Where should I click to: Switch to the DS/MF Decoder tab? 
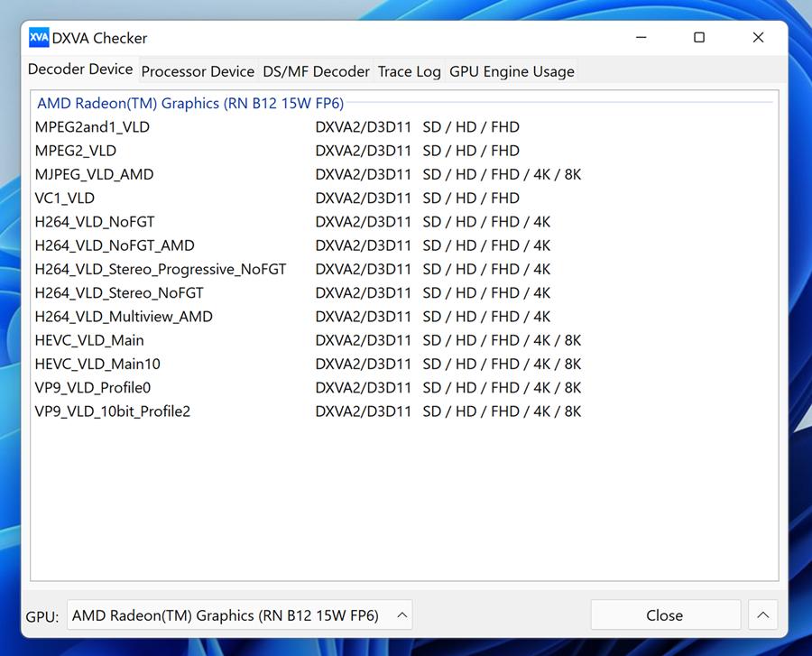pyautogui.click(x=316, y=71)
